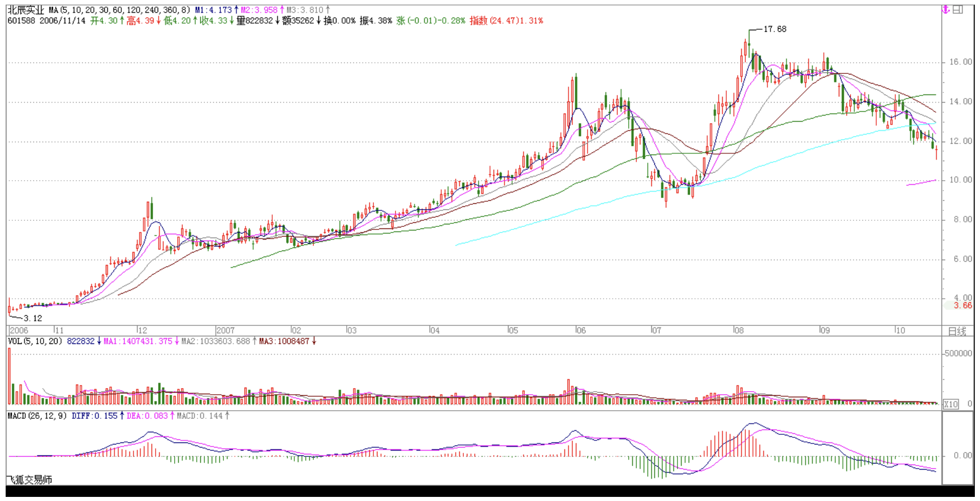980x501 pixels.
Task: Click the 3.12 lowest price marker
Action: (33, 318)
